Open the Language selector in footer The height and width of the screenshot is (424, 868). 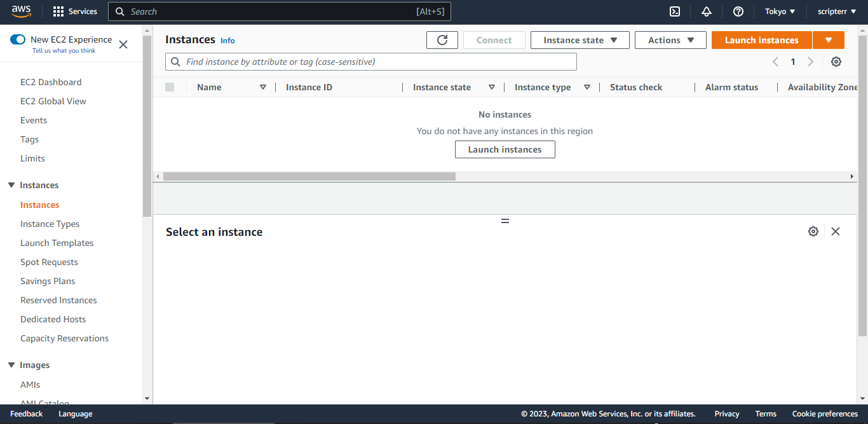76,414
